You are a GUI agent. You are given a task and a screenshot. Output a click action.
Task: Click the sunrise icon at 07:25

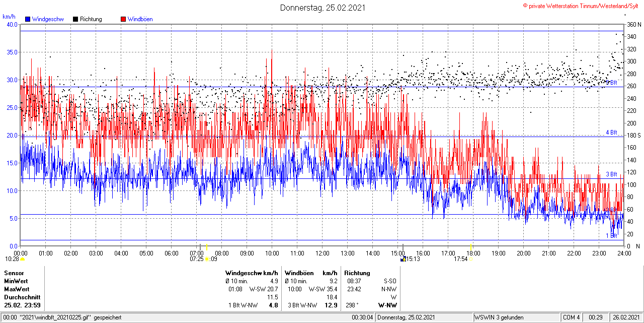click(x=206, y=259)
